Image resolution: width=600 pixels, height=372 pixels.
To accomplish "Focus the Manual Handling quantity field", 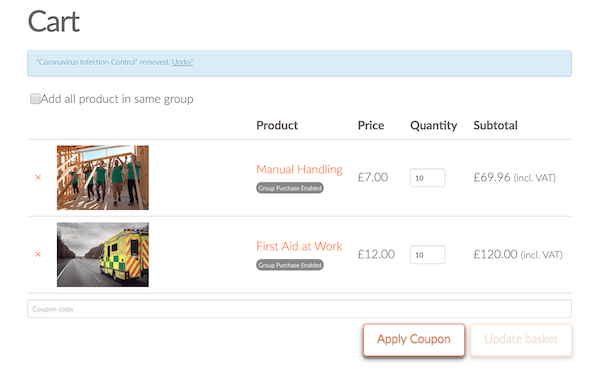I will (x=427, y=178).
